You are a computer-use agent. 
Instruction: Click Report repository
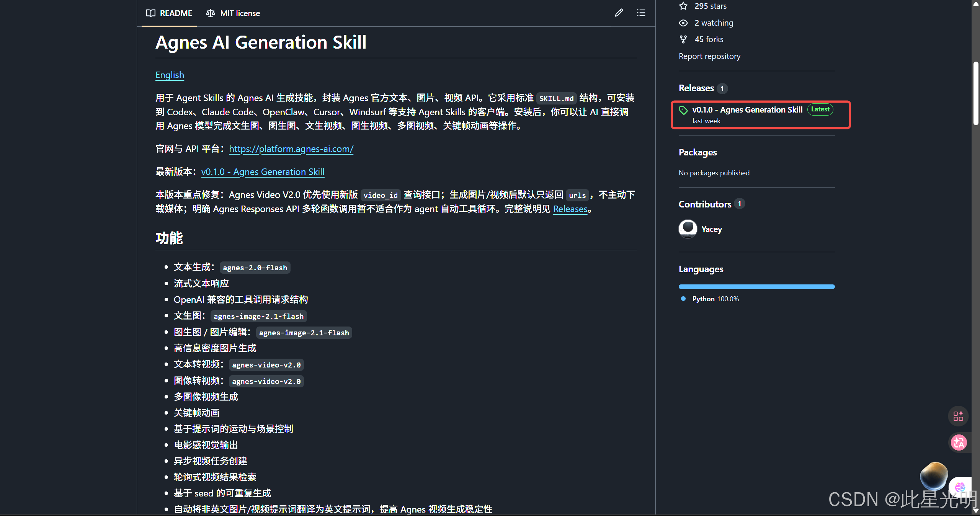tap(709, 56)
